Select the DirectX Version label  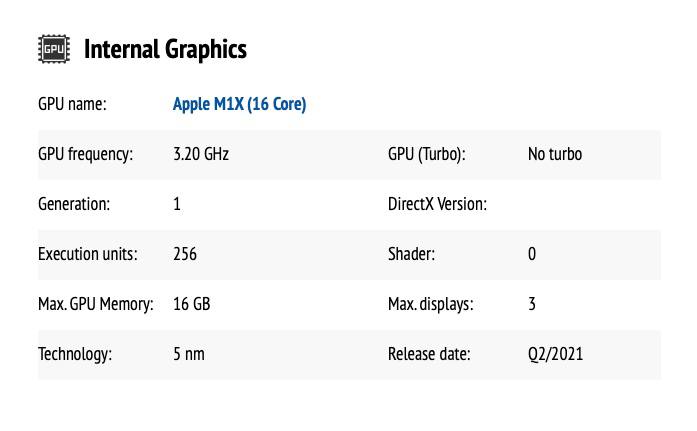click(x=437, y=204)
